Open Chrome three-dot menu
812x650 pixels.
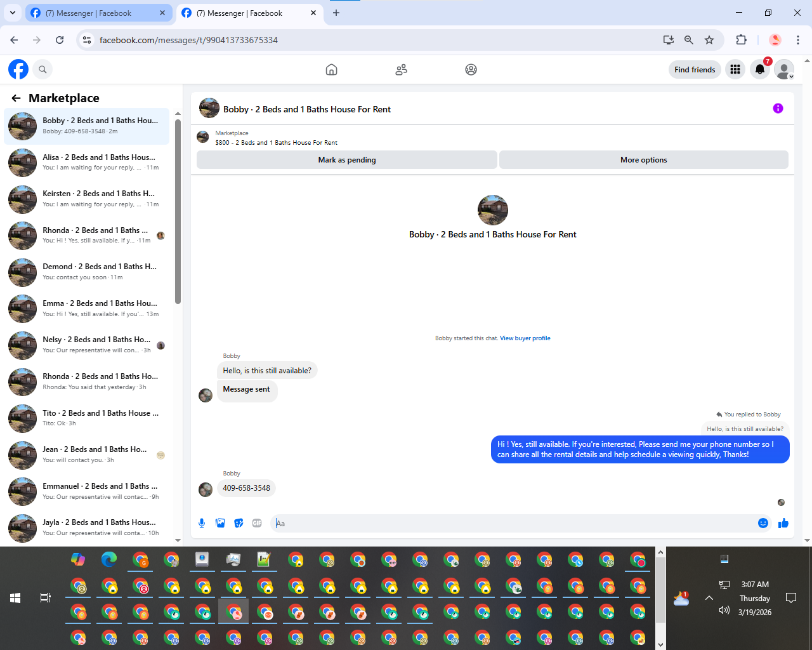(798, 40)
